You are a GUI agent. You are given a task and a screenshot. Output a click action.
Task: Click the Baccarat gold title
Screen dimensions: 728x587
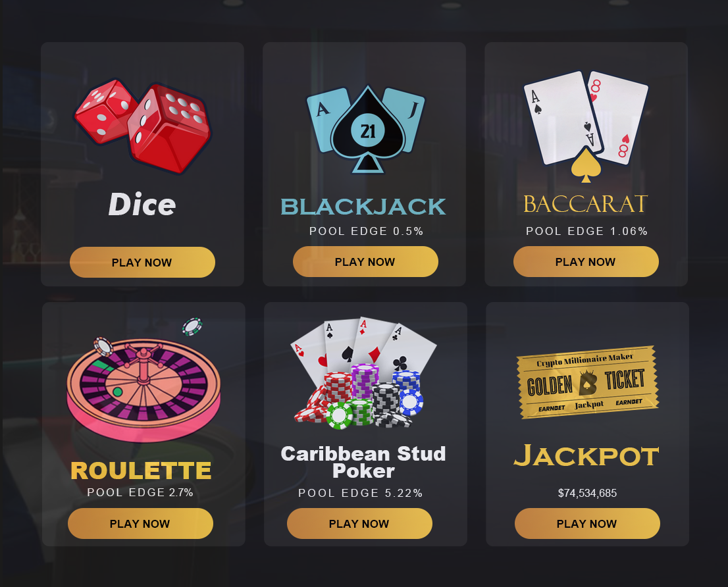pyautogui.click(x=585, y=204)
